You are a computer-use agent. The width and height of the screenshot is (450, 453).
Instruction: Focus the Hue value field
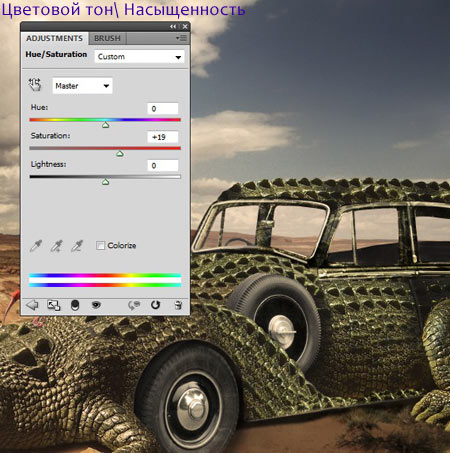coord(163,109)
